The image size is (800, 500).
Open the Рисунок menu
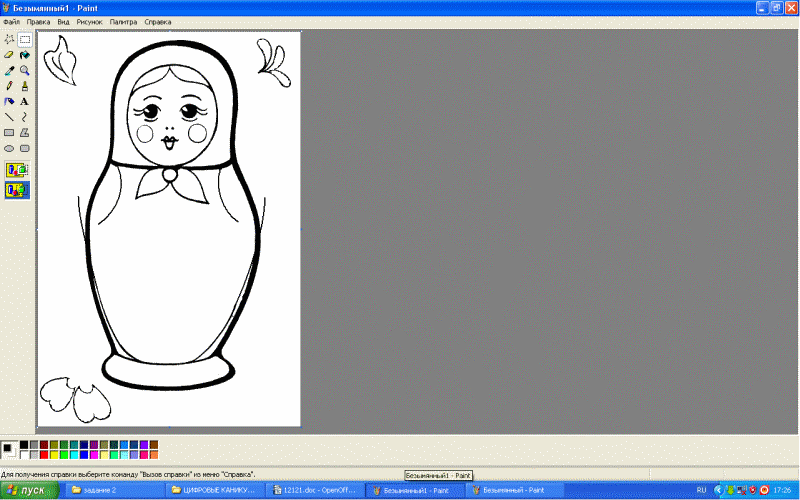89,22
